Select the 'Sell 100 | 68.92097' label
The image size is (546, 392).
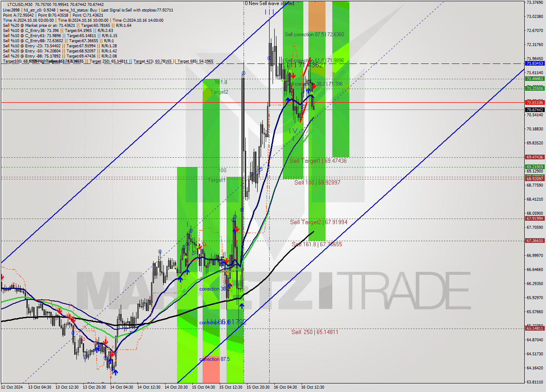[317, 182]
